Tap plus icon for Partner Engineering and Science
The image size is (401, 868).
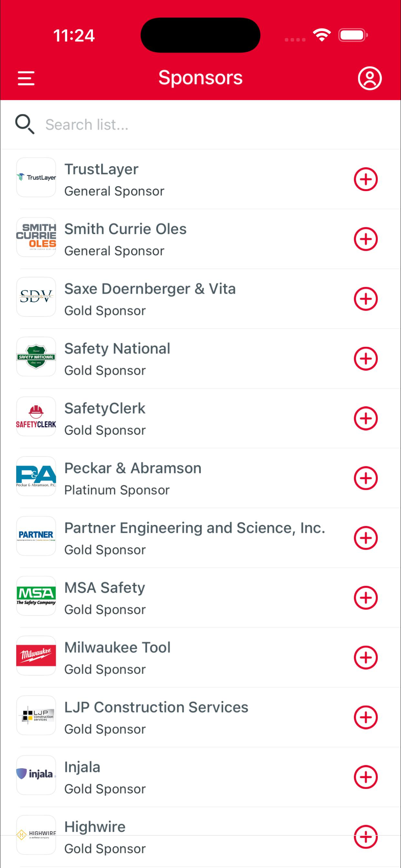[365, 538]
